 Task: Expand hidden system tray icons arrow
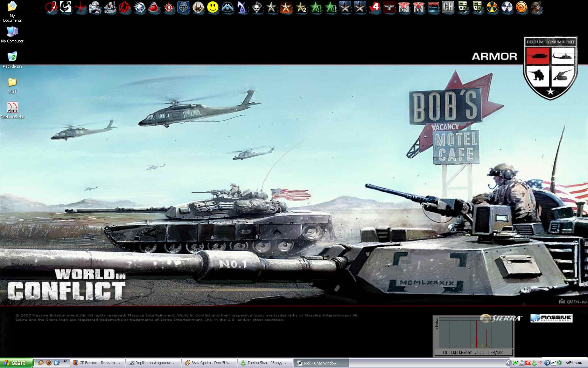[509, 363]
